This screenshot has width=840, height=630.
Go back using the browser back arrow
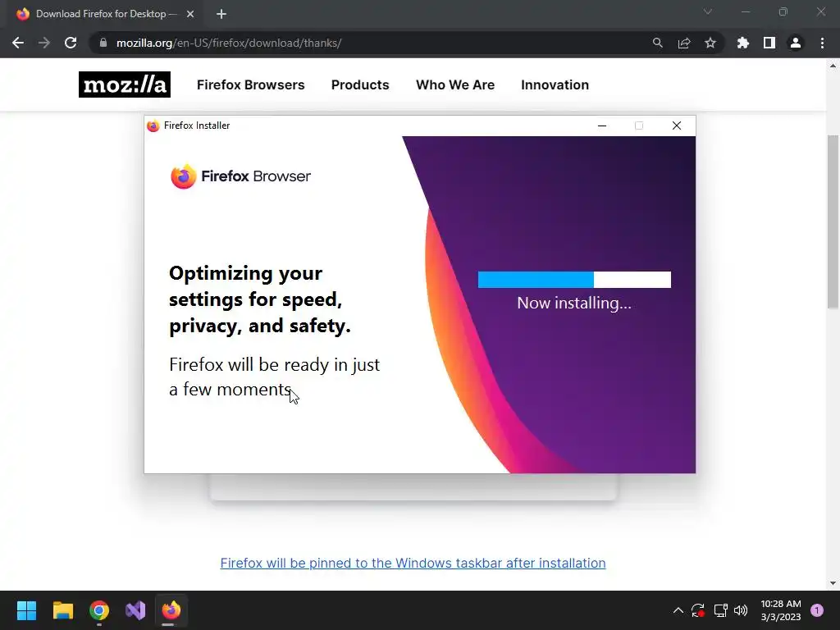(x=18, y=43)
